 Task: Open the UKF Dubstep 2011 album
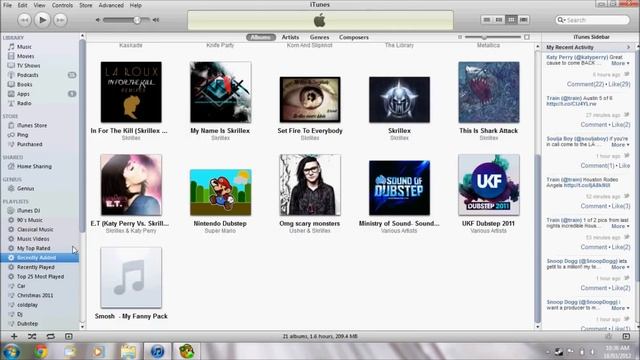point(489,185)
